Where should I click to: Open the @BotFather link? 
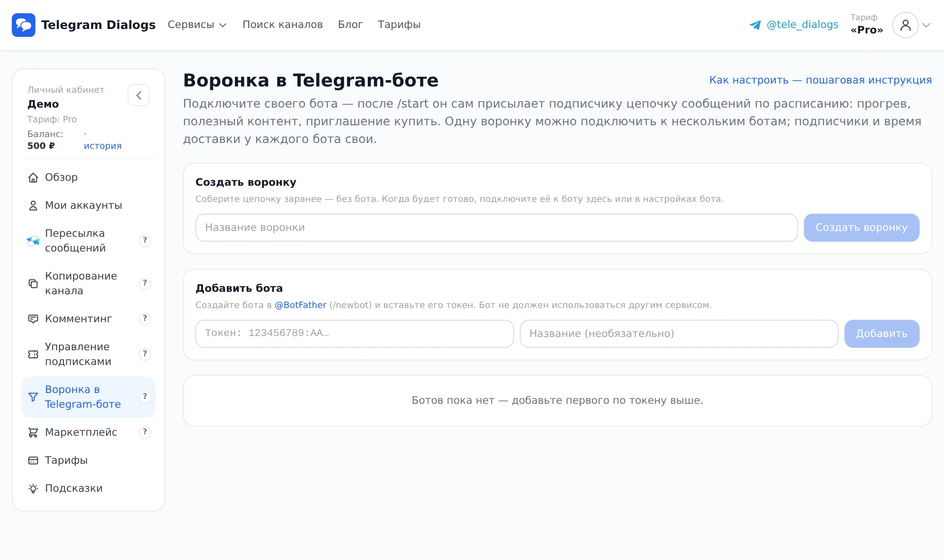(300, 305)
